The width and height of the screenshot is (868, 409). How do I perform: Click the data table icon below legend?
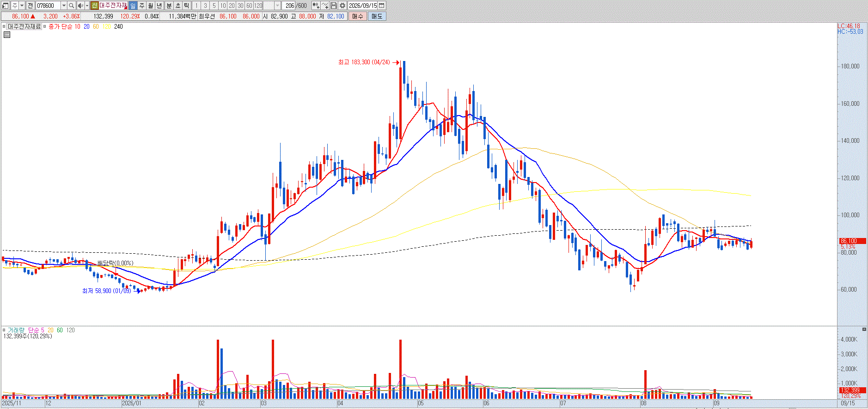7,34
